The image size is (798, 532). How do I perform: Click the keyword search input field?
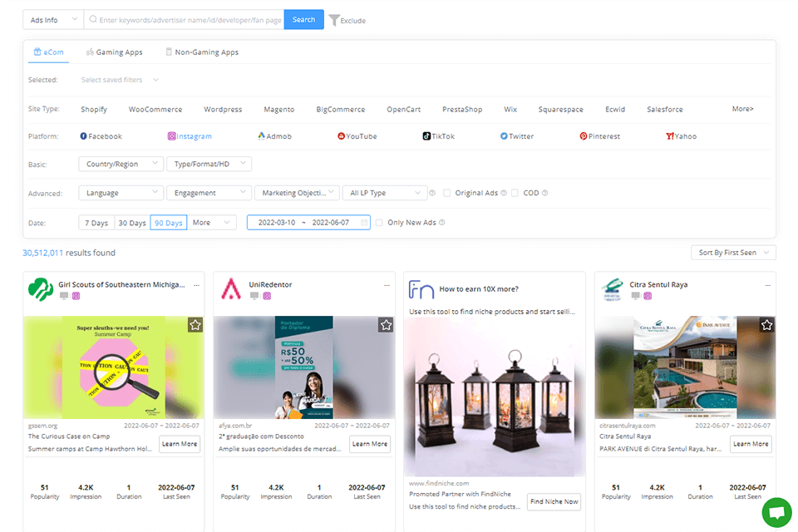tap(187, 20)
